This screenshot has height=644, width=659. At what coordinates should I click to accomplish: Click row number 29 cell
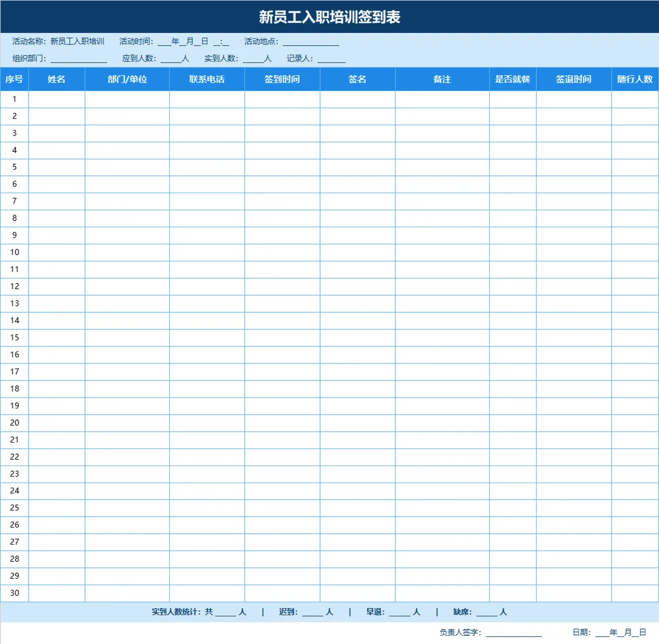coord(14,576)
